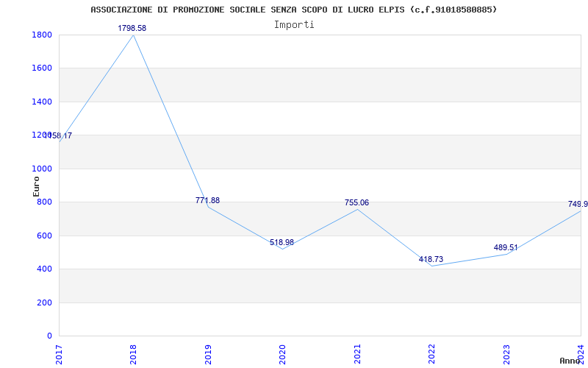Click the 1158.17 data label for 2017
The height and width of the screenshot is (368, 588).
[58, 136]
